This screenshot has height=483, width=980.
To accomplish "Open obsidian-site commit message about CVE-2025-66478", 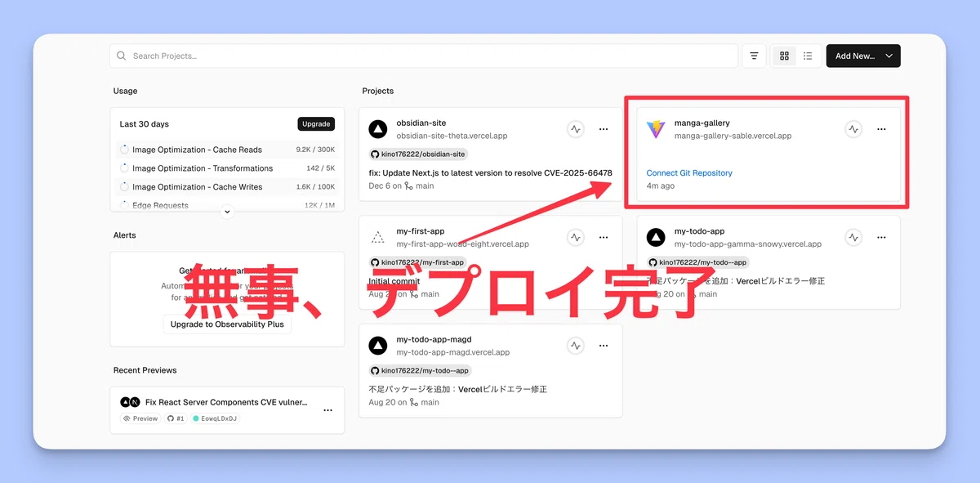I will click(490, 172).
